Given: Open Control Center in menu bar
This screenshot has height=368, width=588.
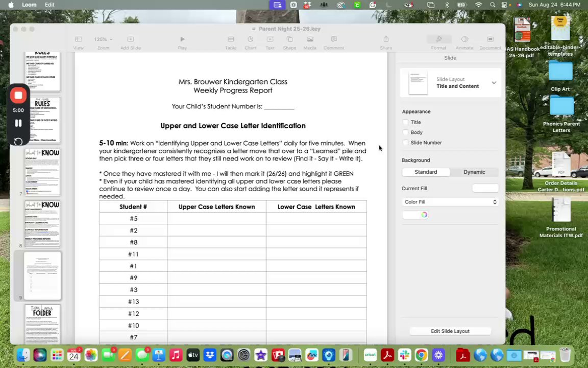Looking at the screenshot, I should click(x=505, y=5).
